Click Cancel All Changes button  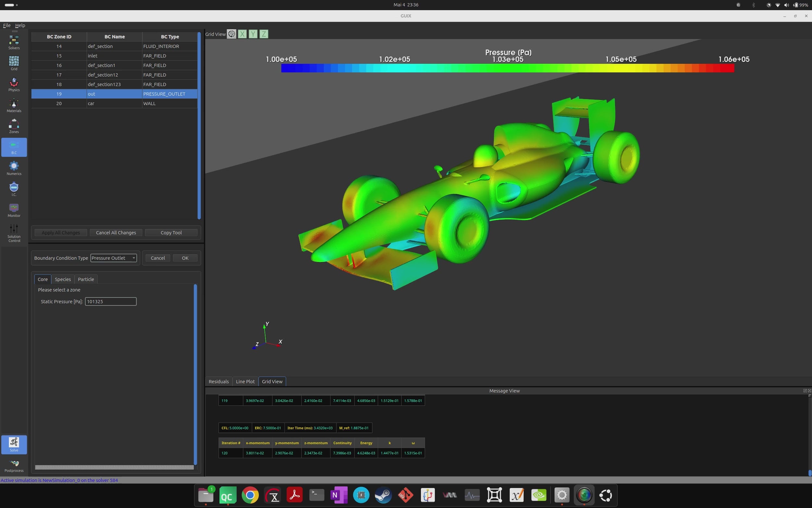tap(116, 232)
